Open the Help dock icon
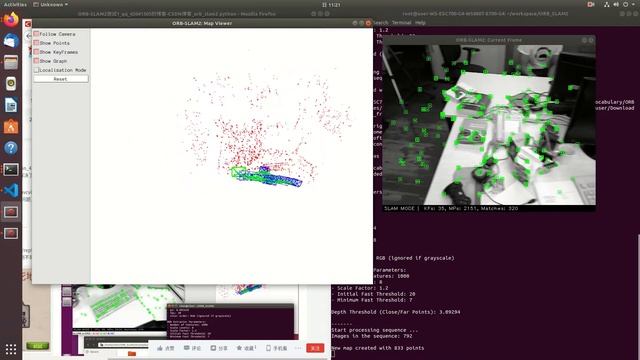Screen dimensions: 640x360 coord(11,148)
